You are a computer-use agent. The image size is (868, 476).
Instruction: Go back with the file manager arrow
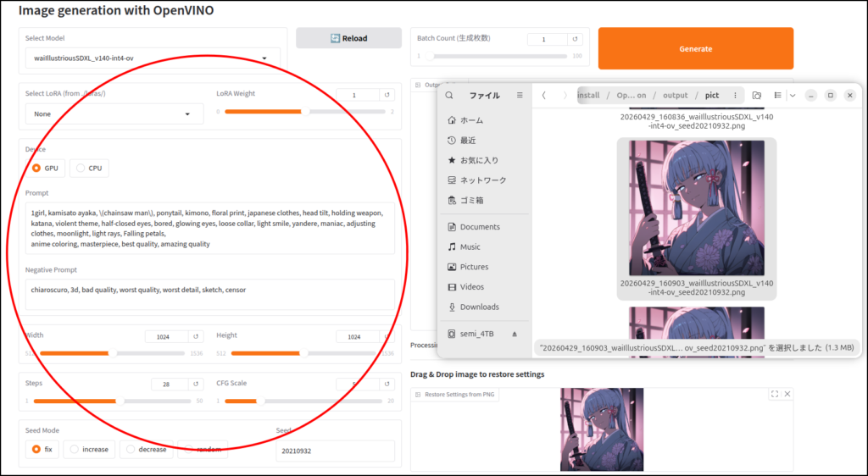click(x=543, y=96)
